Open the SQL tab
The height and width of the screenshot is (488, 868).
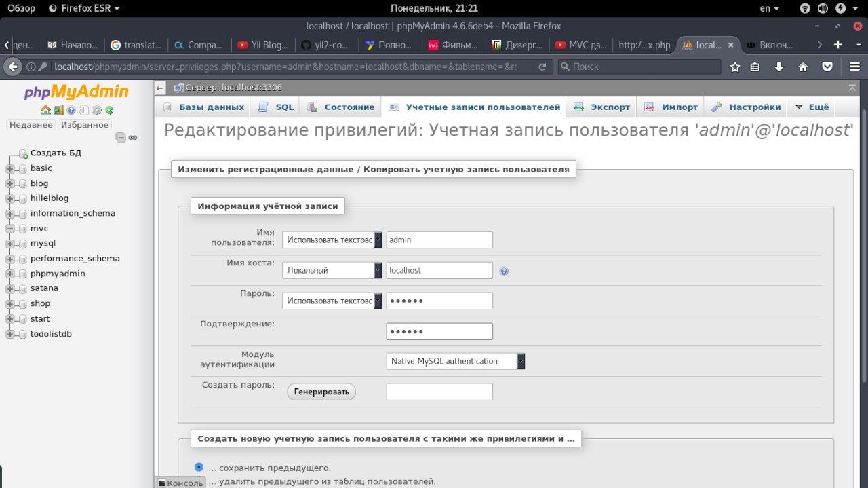click(x=276, y=107)
